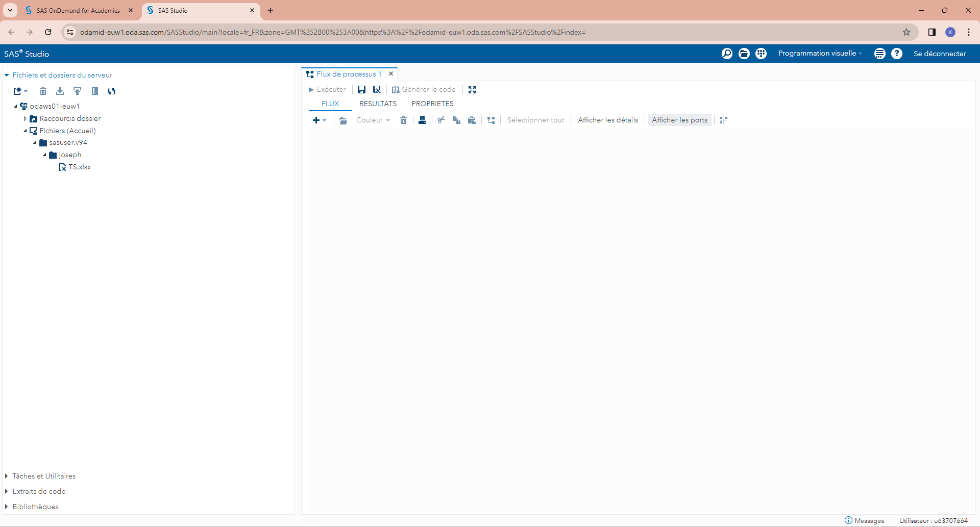This screenshot has width=980, height=527.
Task: Open the plus add-node dropdown
Action: click(319, 120)
